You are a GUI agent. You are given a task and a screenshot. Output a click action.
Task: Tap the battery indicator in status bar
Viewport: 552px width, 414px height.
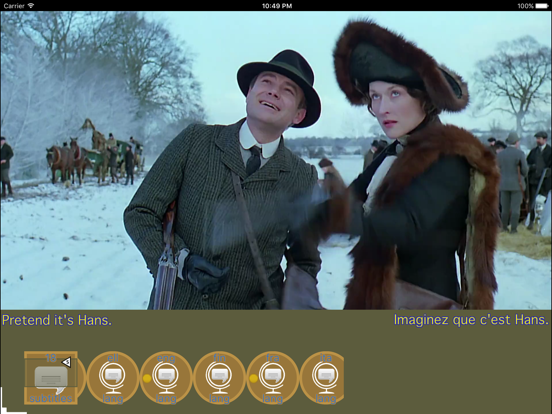(541, 6)
